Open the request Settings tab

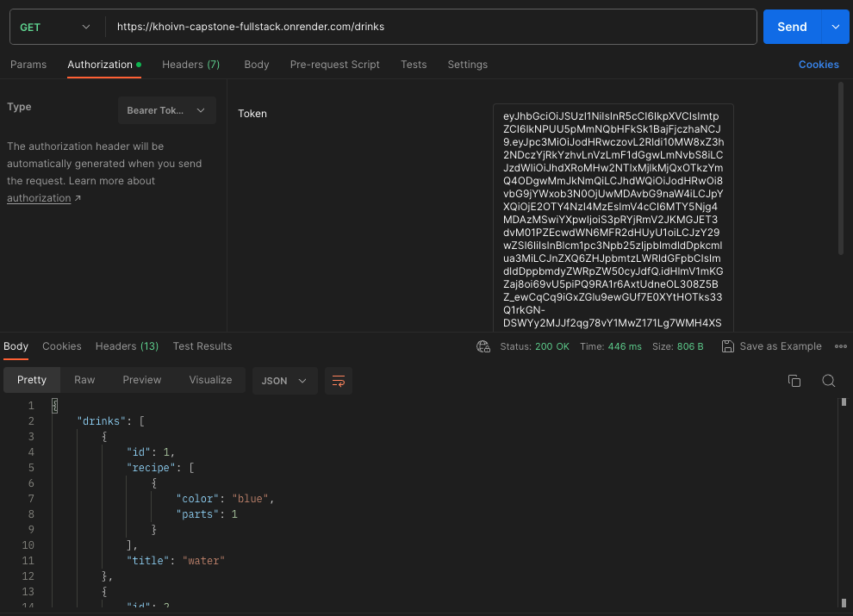pos(467,65)
